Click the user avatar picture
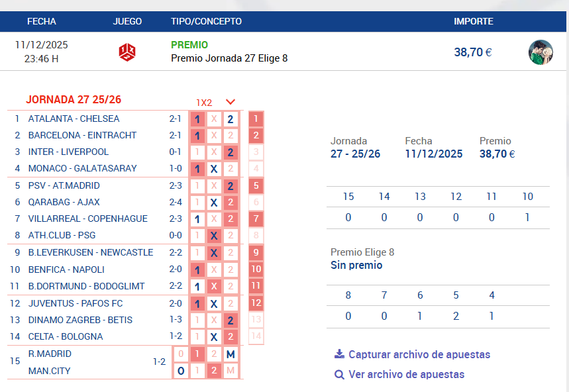 541,52
